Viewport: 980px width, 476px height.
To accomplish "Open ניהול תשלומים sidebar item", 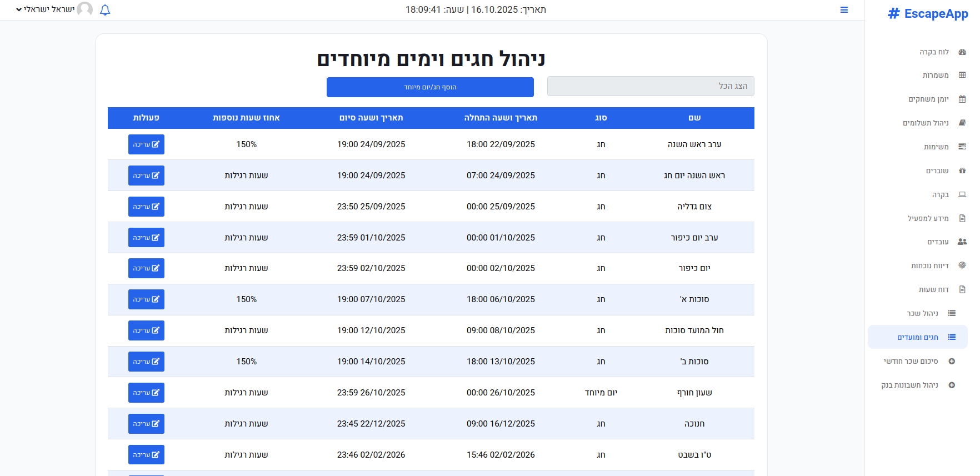I will click(x=926, y=123).
